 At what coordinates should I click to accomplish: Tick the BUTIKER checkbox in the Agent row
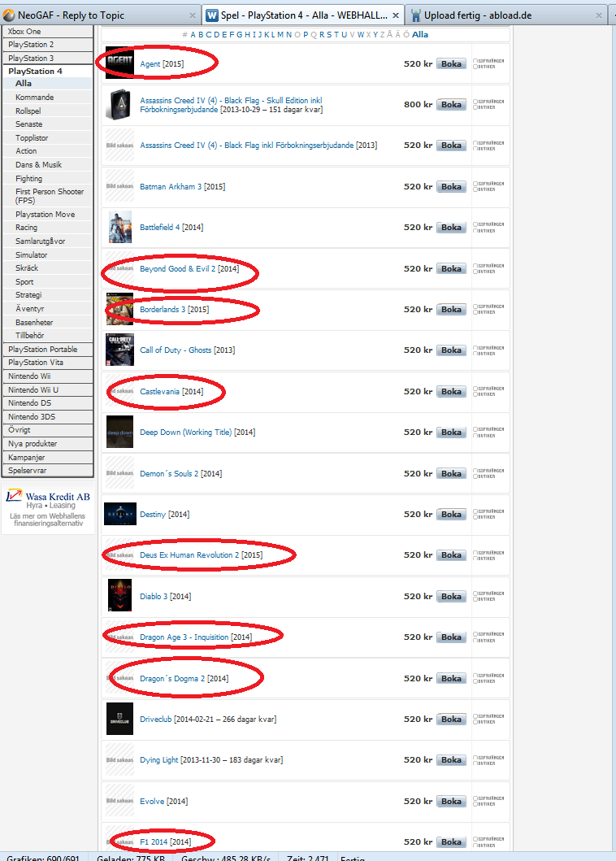[x=475, y=67]
